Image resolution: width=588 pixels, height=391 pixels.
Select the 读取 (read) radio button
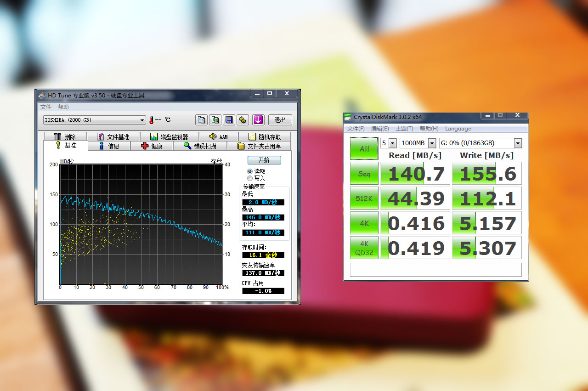(x=250, y=171)
